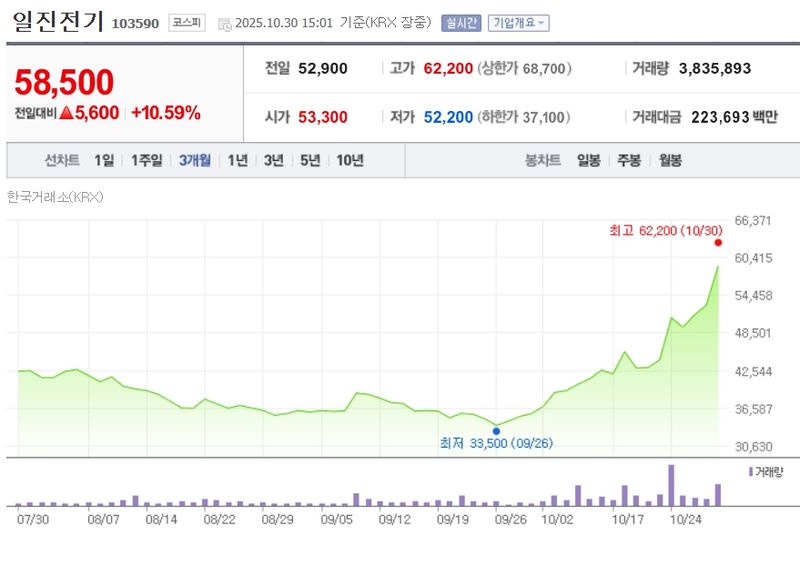Click the 일진전기 stock name heading
Image resolution: width=800 pixels, height=586 pixels.
(52, 22)
